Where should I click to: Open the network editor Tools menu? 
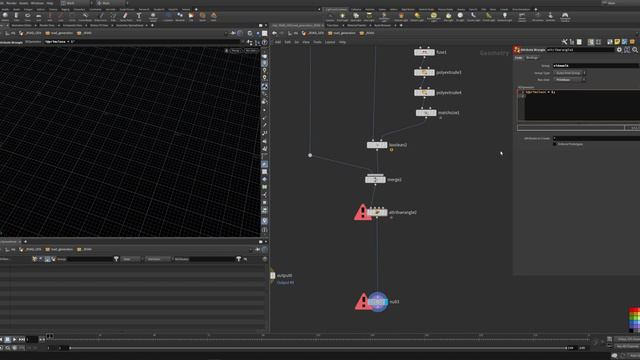pyautogui.click(x=317, y=42)
